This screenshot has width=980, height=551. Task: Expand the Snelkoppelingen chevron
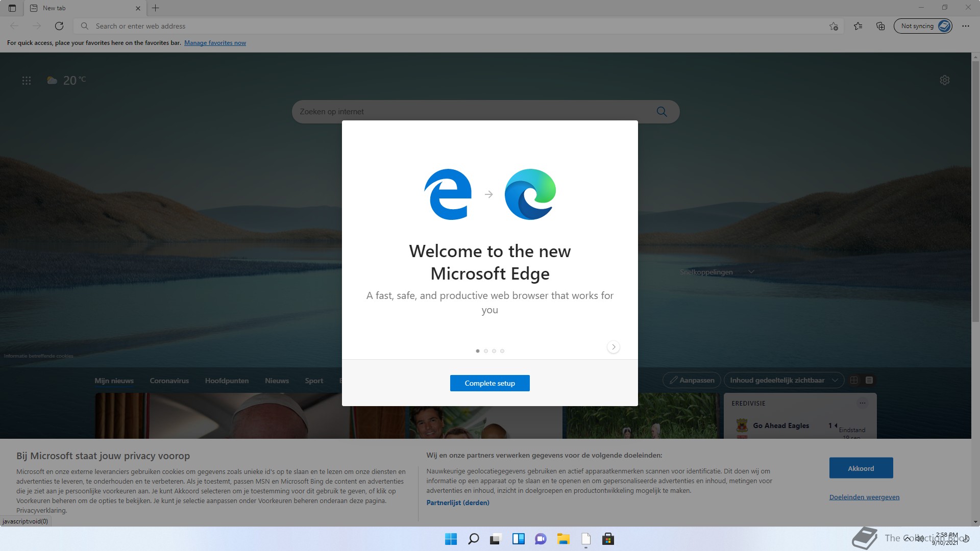tap(751, 272)
